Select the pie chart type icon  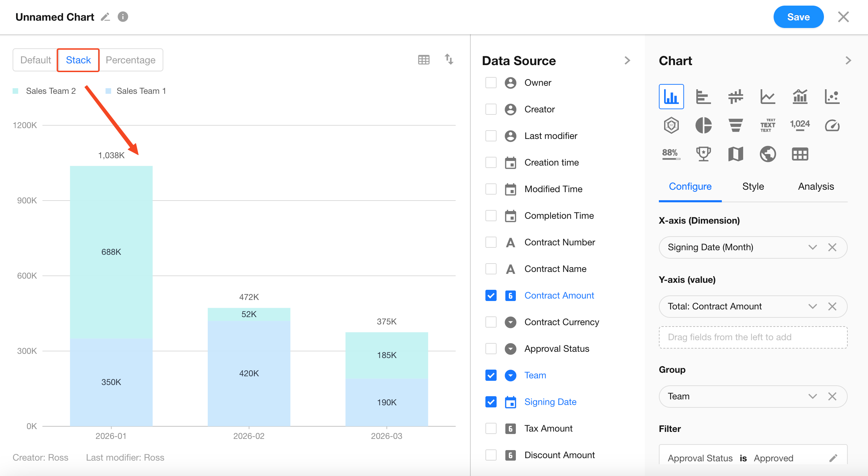tap(703, 125)
